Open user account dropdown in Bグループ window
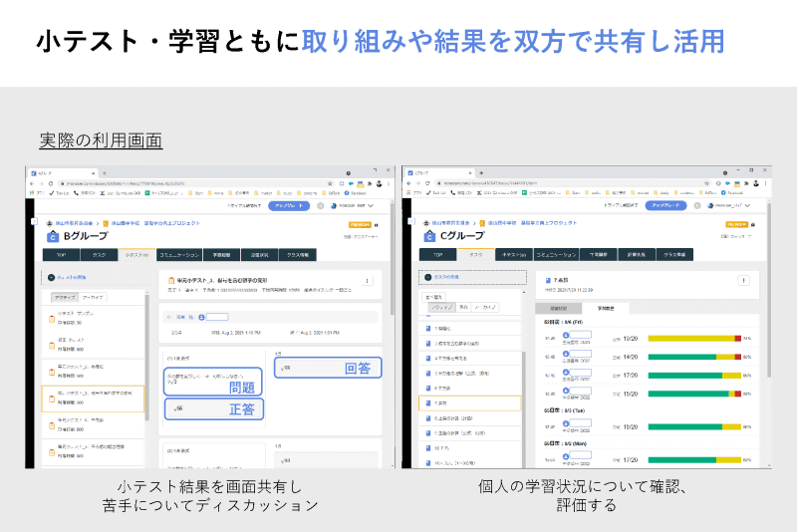This screenshot has height=532, width=797. (353, 206)
